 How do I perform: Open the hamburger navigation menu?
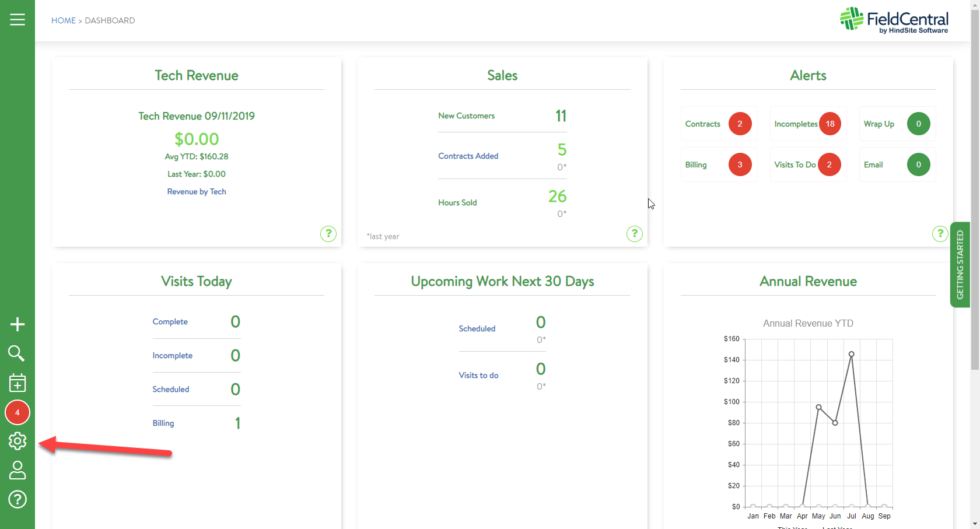click(x=17, y=19)
